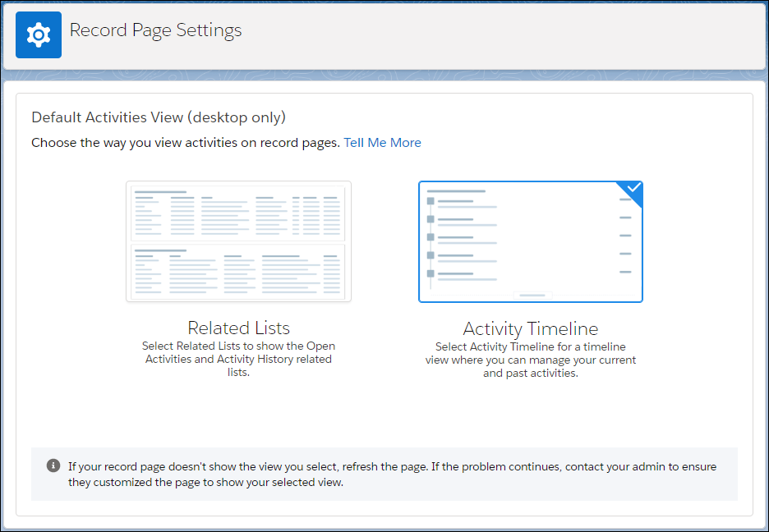
Task: Click the blue checkmark on Activity Timeline
Action: 633,188
